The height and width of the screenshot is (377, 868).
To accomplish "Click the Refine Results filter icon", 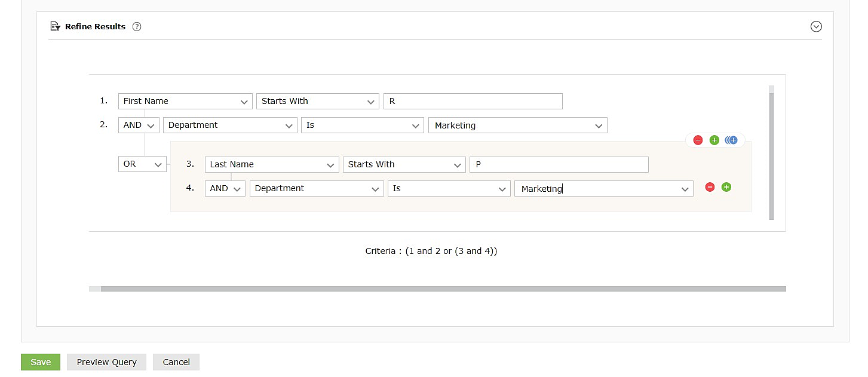I will pos(56,26).
